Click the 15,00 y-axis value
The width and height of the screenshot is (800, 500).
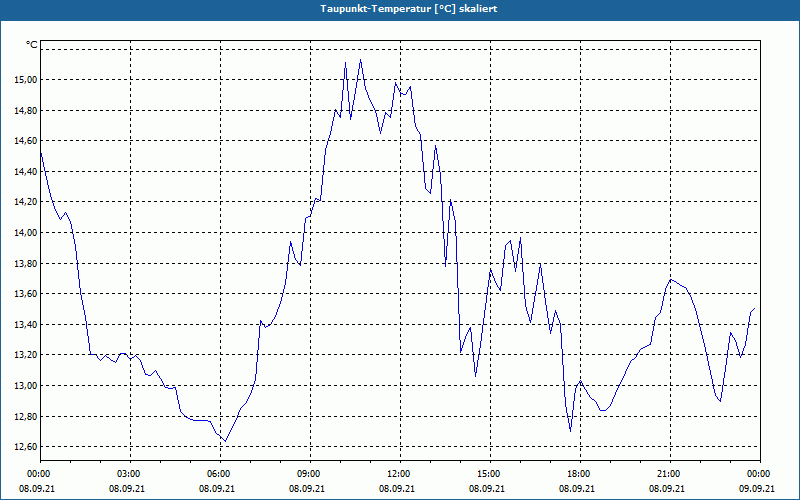tap(26, 80)
